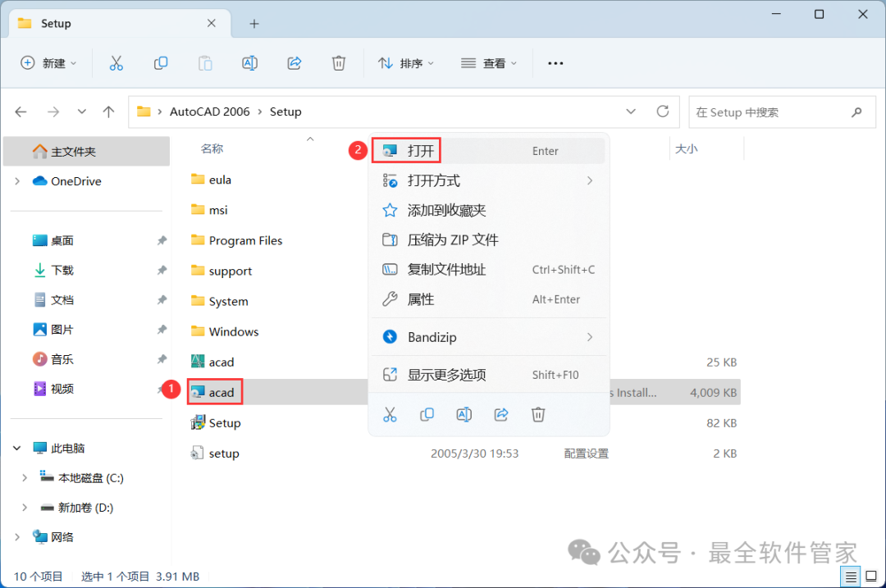Screen dimensions: 886x588
Task: Select the Program Files folder
Action: point(236,240)
